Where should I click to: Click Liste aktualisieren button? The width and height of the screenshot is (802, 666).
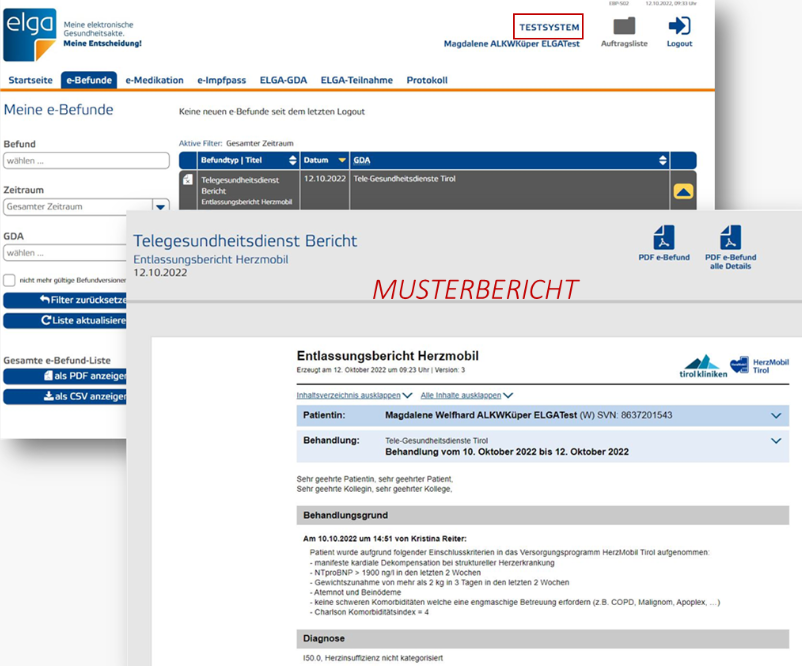65,320
